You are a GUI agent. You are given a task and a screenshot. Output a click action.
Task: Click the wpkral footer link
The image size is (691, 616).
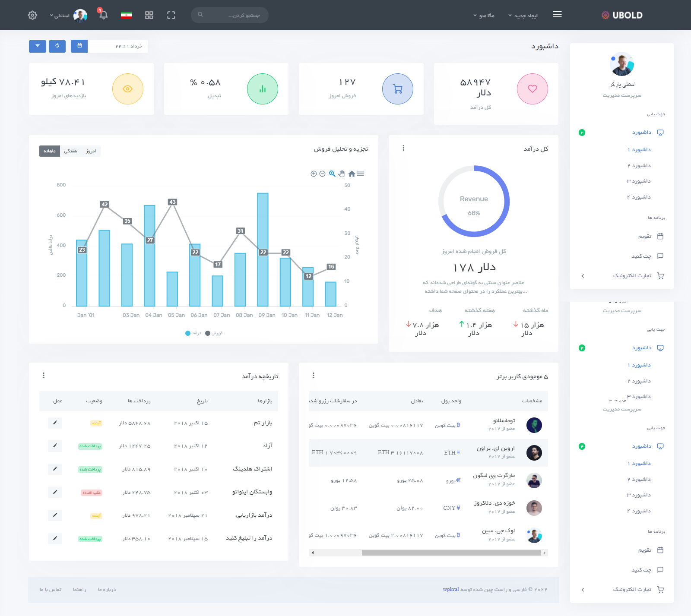[x=450, y=589]
